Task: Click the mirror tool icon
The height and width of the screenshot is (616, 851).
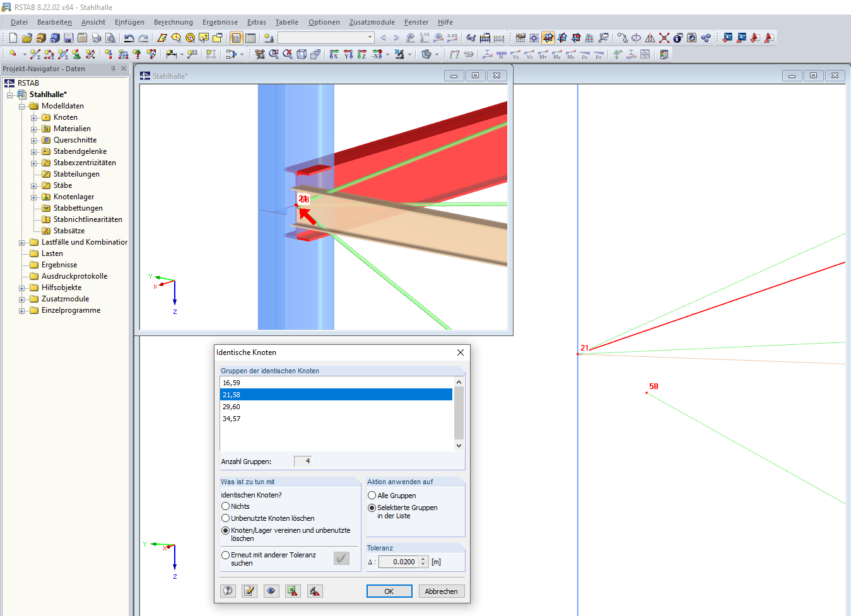Action: 650,38
